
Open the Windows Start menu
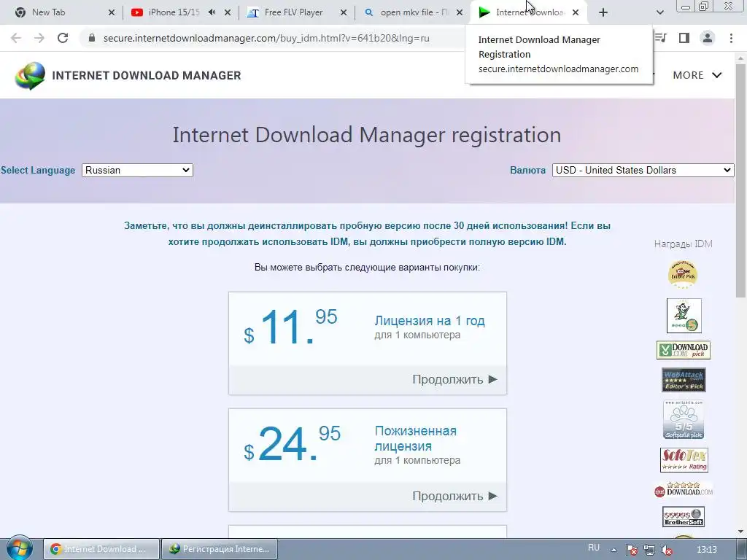(19, 548)
